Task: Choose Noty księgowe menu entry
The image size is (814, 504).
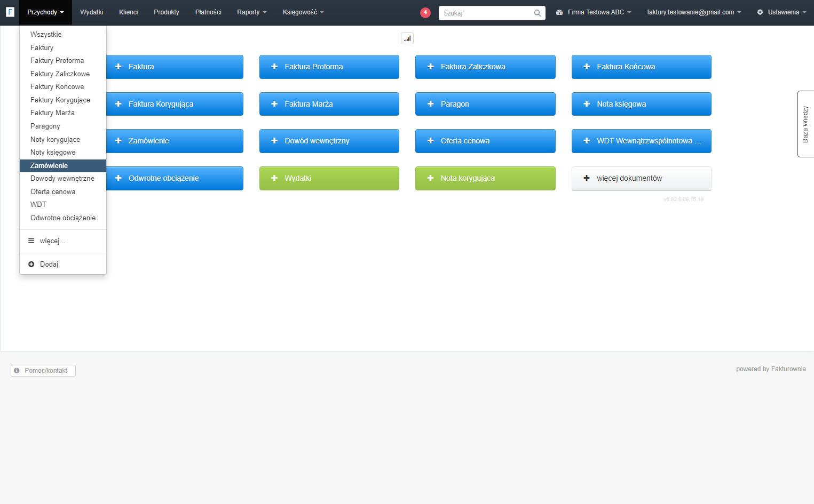Action: (63, 153)
